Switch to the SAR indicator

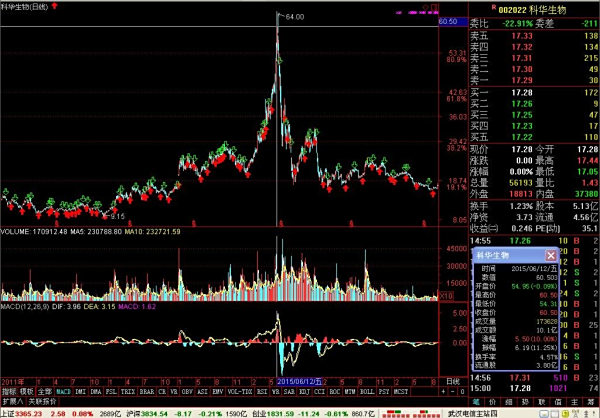(x=289, y=392)
